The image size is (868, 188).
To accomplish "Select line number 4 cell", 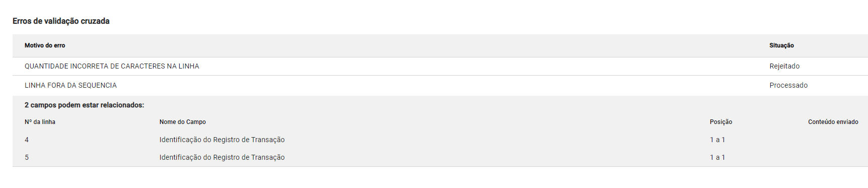I will 27,140.
